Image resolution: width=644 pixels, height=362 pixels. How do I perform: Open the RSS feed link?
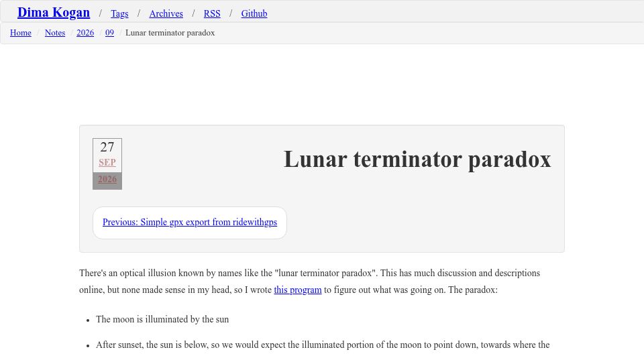212,13
